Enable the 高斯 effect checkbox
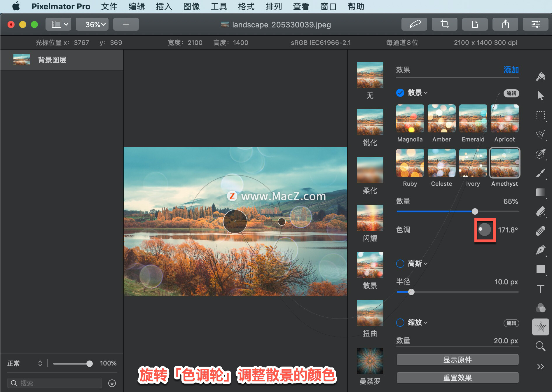 (400, 264)
